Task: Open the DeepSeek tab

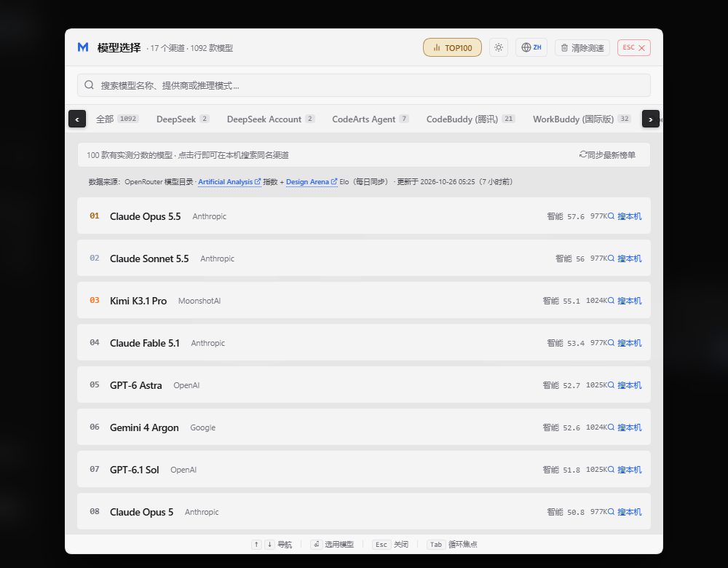Action: point(183,119)
